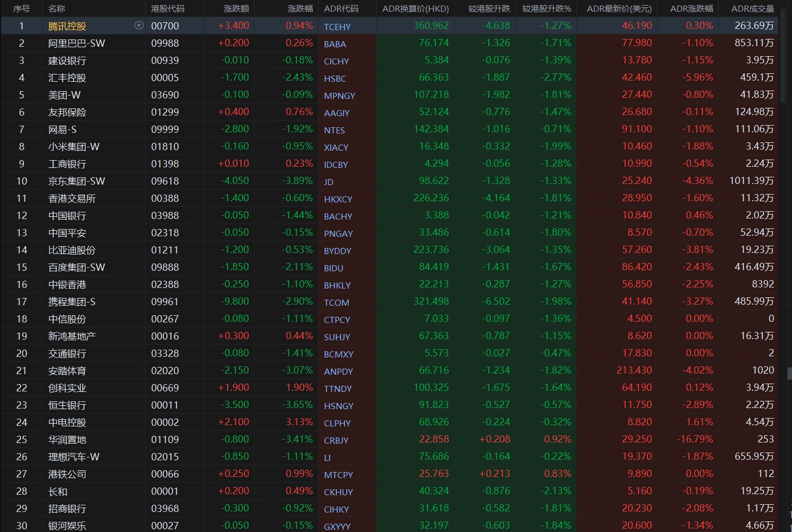The height and width of the screenshot is (532, 792).
Task: Open ADR code BABA
Action: pos(335,44)
